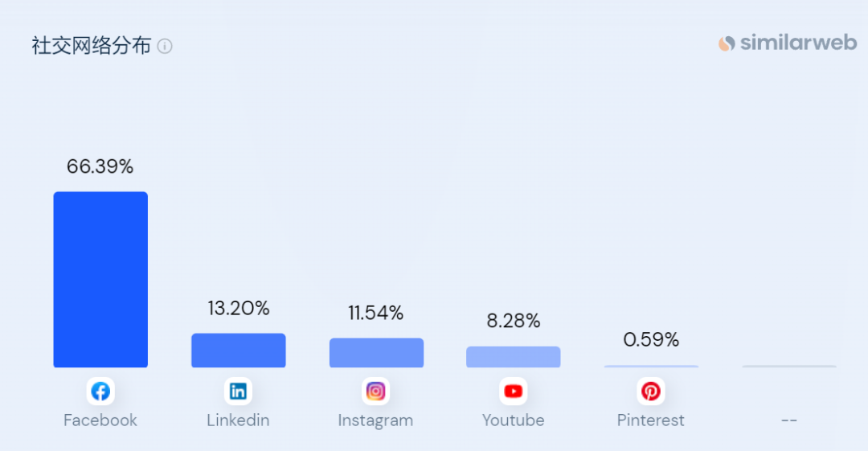Select the Linkedin bar in chart
This screenshot has height=451, width=868.
pyautogui.click(x=238, y=351)
